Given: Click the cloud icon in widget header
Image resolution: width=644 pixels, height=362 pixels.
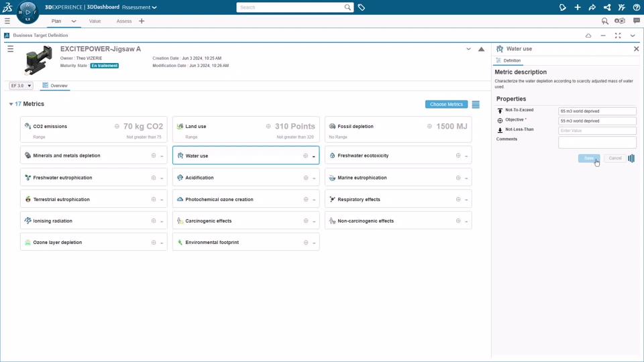Looking at the screenshot, I should point(588,36).
